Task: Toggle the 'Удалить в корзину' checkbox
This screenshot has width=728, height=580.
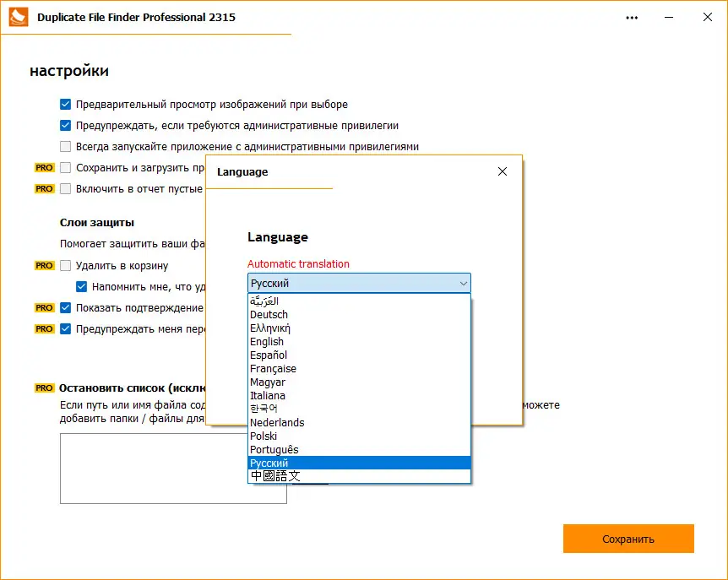Action: 65,265
